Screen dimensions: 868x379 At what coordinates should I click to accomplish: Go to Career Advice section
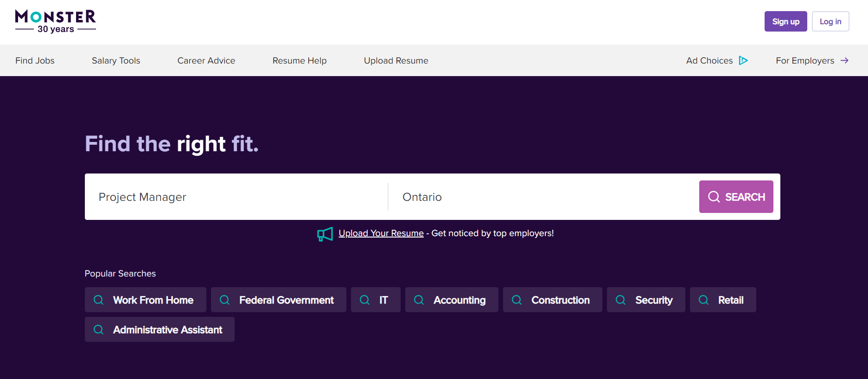[x=206, y=60]
